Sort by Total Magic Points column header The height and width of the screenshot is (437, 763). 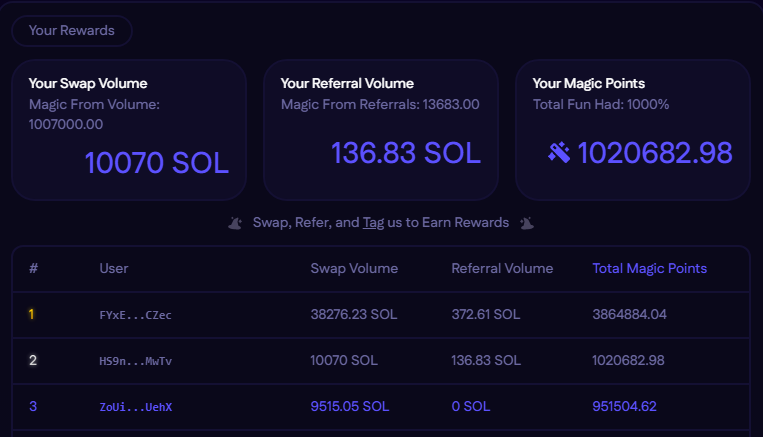click(649, 268)
